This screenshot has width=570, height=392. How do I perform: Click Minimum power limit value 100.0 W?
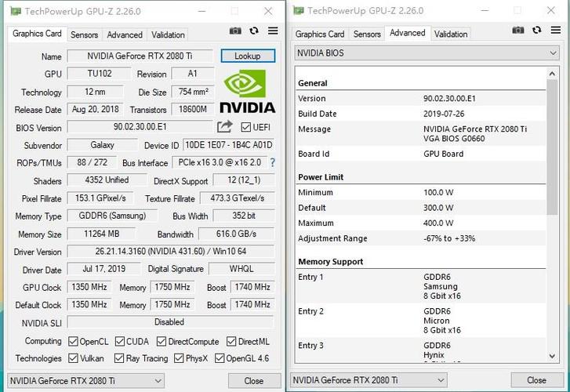tap(438, 192)
